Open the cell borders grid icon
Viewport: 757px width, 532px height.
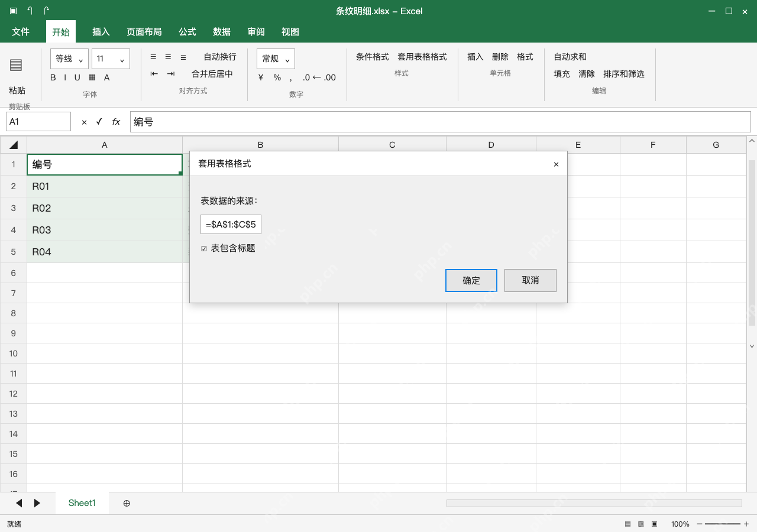coord(92,77)
